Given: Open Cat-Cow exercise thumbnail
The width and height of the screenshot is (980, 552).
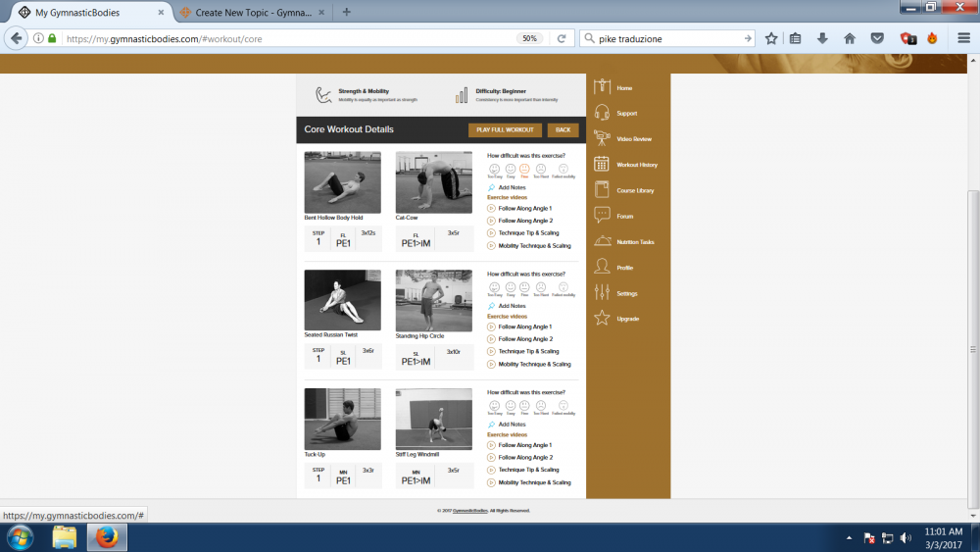Looking at the screenshot, I should pyautogui.click(x=434, y=182).
